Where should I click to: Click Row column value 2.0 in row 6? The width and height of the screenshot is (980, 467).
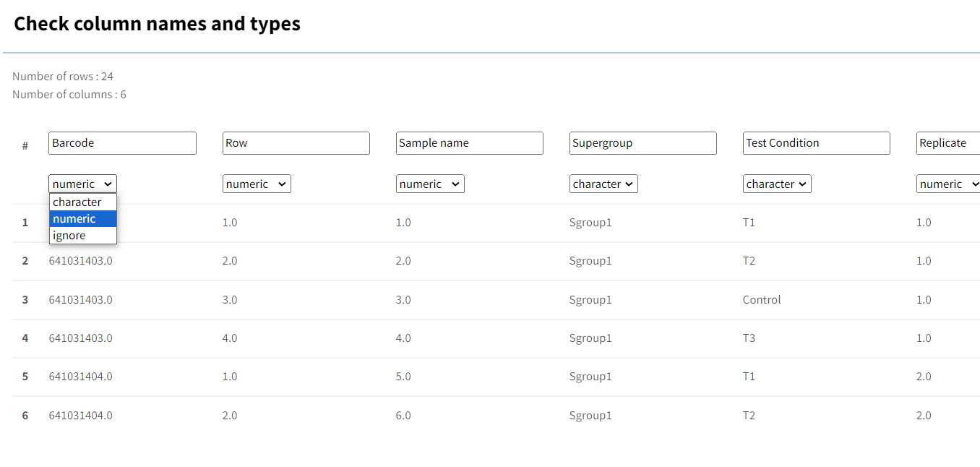point(230,416)
